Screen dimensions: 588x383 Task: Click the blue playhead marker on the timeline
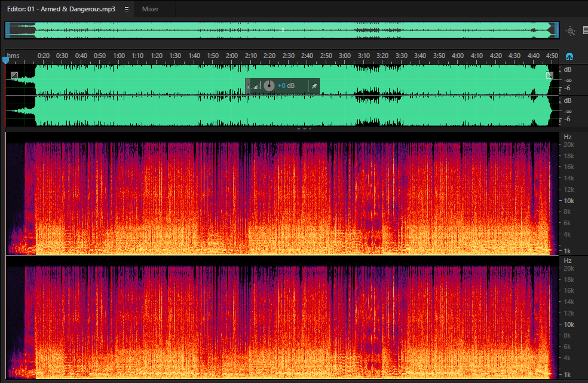tap(5, 60)
